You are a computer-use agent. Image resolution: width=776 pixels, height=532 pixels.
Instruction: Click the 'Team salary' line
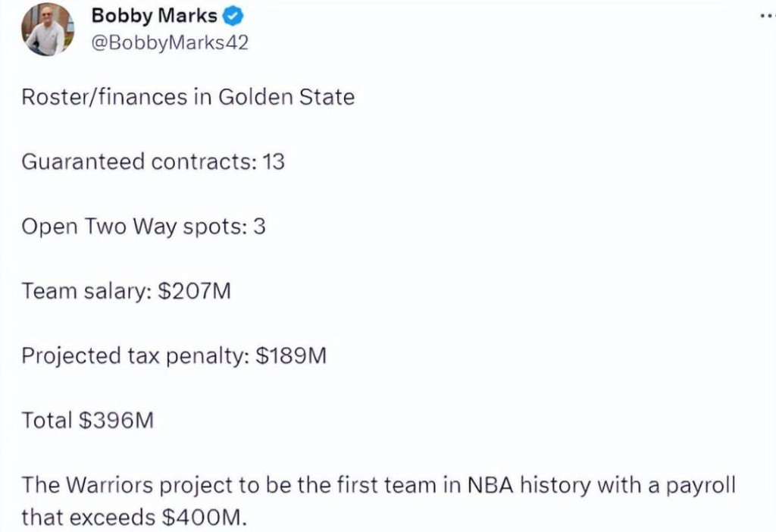click(127, 291)
